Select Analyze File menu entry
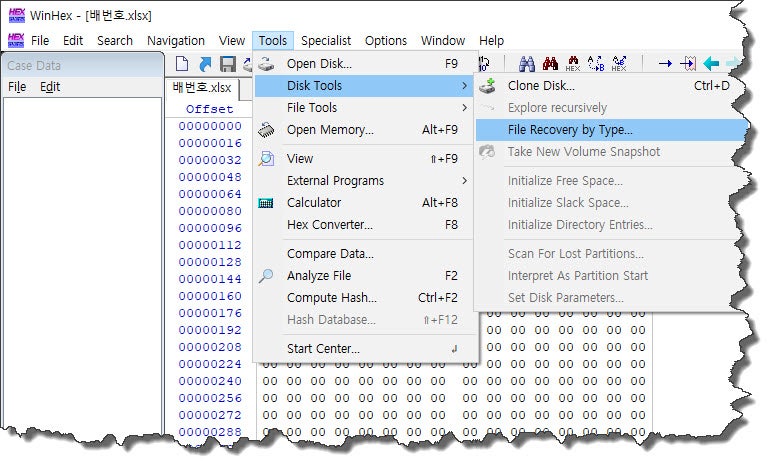775x470 pixels. click(x=365, y=276)
